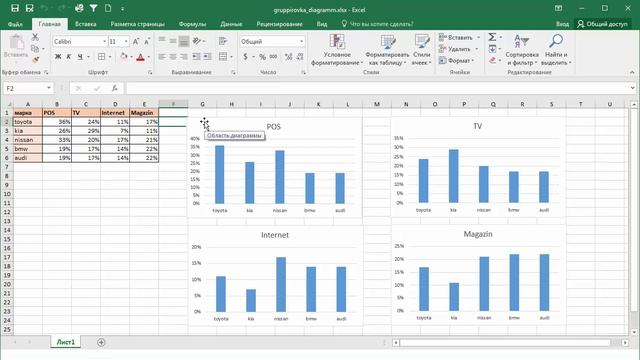Click the Общий доступ share button

pos(602,24)
